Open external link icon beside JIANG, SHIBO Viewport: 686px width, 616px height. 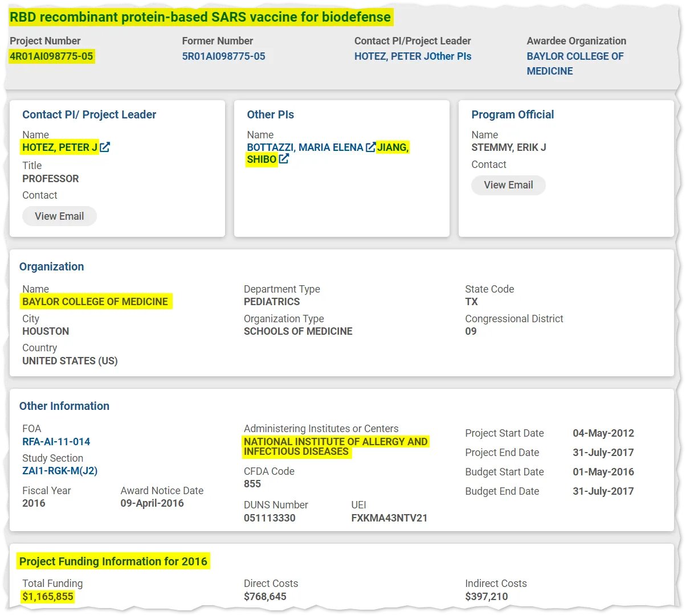284,159
